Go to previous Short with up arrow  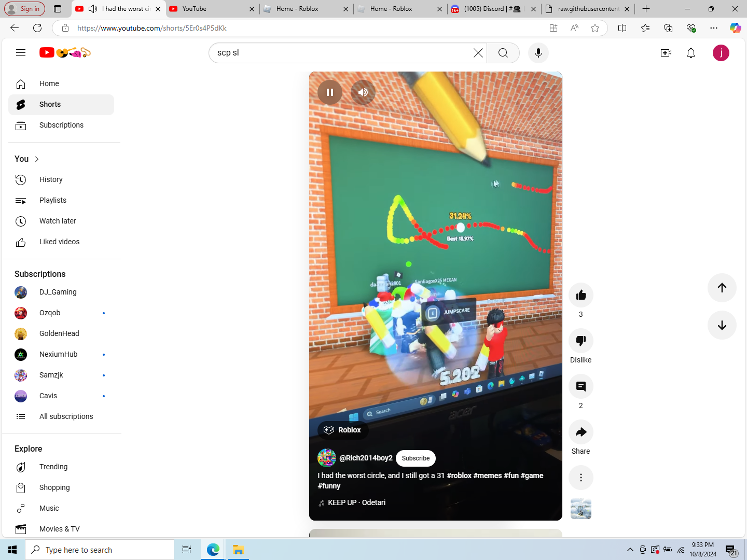point(722,288)
